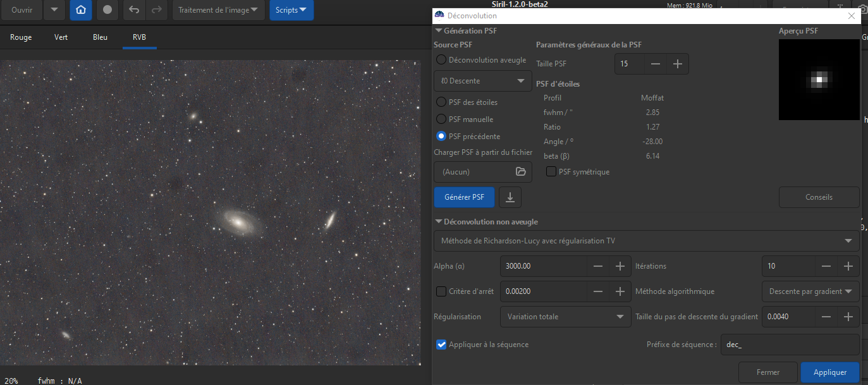Open dropdown arrow next to Ouvrir
The image size is (868, 385).
54,10
